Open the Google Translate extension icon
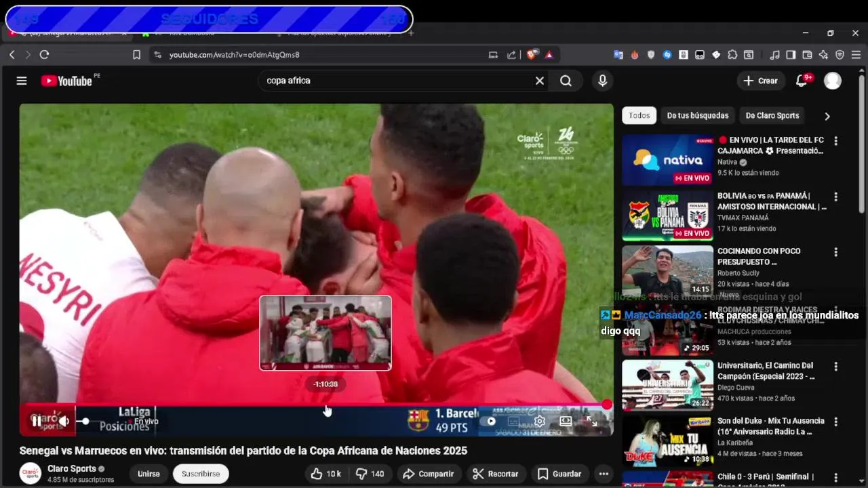The width and height of the screenshot is (868, 488). [618, 55]
